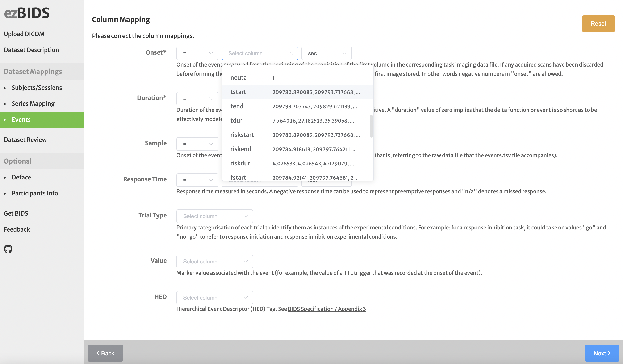Viewport: 623px width, 364px height.
Task: Click the dropdown list scrollbar thumb
Action: coord(371,126)
